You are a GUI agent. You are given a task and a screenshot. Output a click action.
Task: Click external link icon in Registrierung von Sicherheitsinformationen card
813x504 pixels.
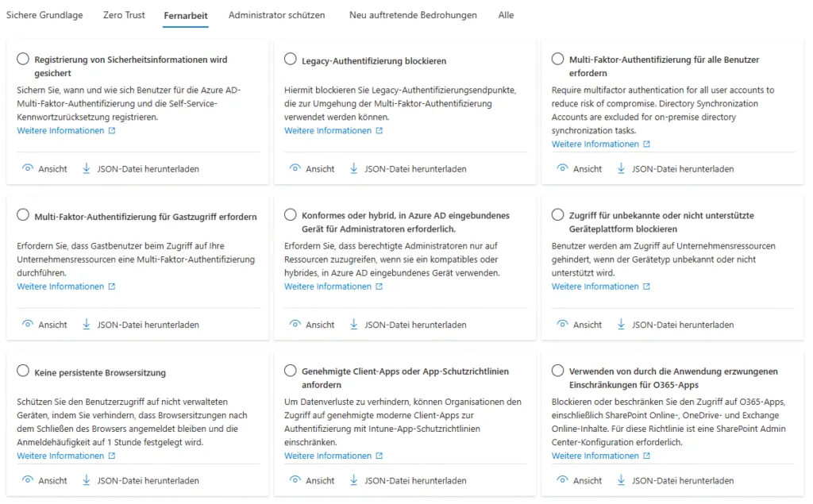click(x=112, y=131)
